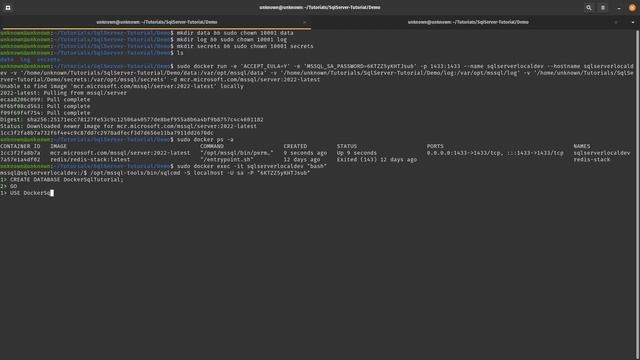Click the 'Digest: sha256' line
Image resolution: width=640 pixels, height=360 pixels.
click(x=131, y=120)
